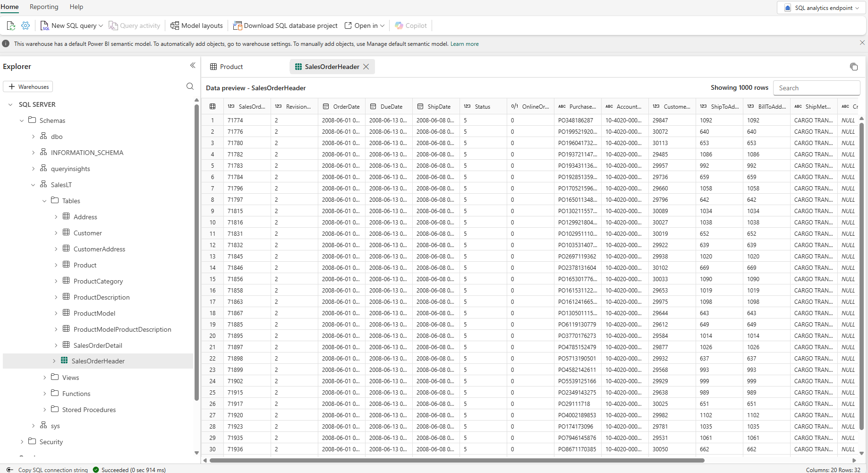The width and height of the screenshot is (868, 473).
Task: Click the DueDate column header
Action: 388,107
